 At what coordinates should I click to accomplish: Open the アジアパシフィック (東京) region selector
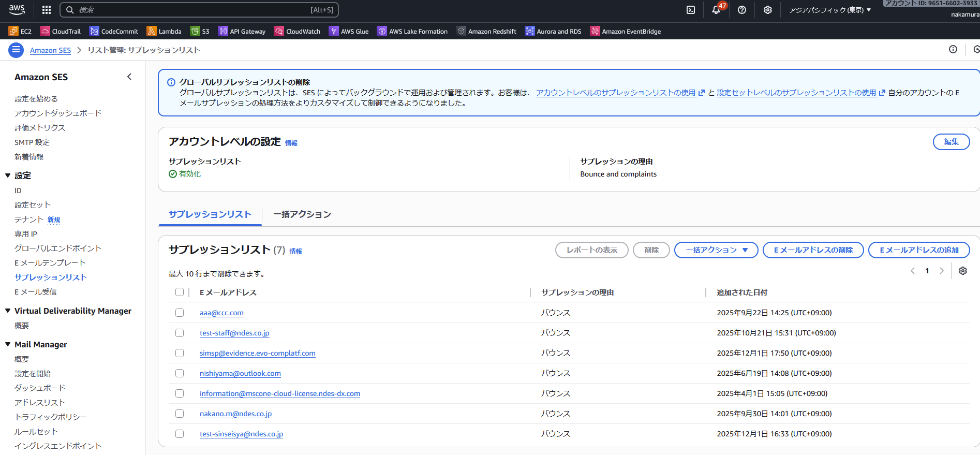click(x=829, y=10)
